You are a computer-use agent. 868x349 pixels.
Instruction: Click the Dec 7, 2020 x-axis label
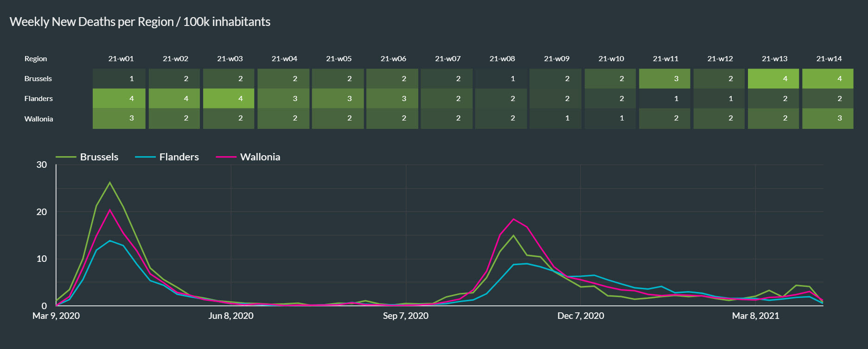pos(581,316)
